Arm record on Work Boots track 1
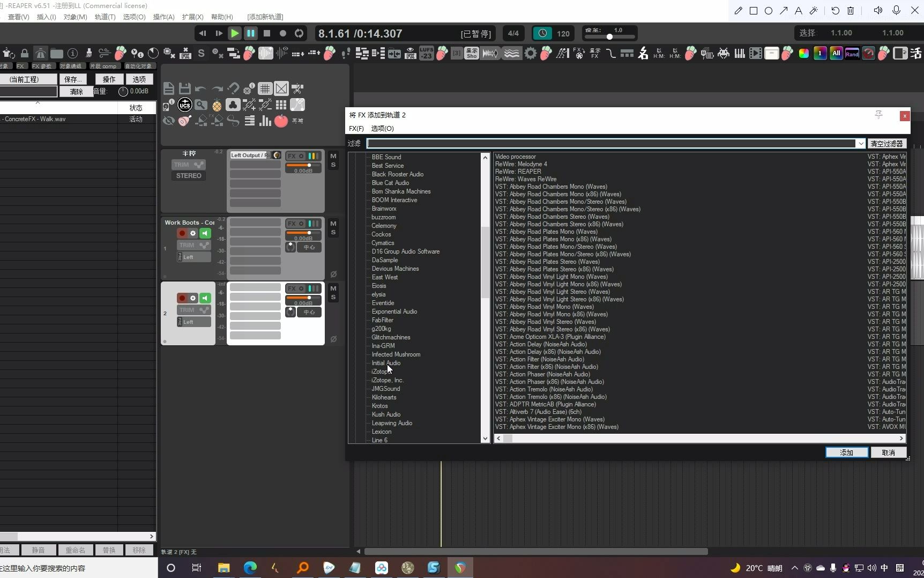The height and width of the screenshot is (578, 924). pos(182,233)
